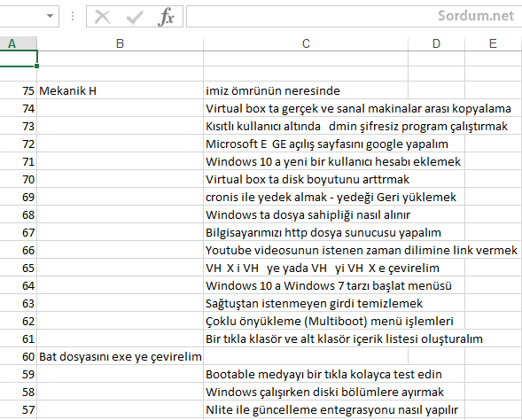Select the cell with number 59
This screenshot has height=420, width=522.
point(19,374)
